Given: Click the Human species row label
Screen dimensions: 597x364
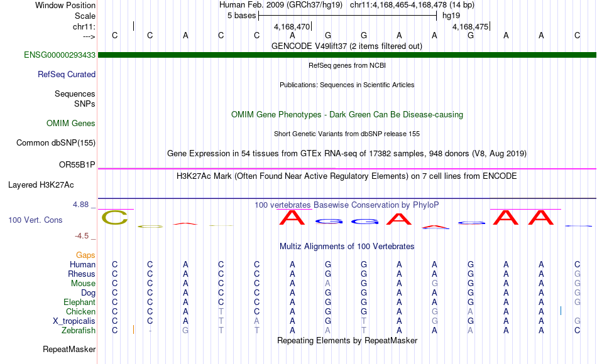Looking at the screenshot, I should tap(82, 264).
